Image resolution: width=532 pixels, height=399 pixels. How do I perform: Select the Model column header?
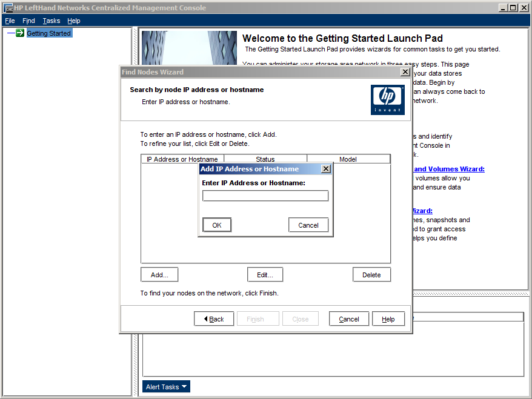coord(348,159)
